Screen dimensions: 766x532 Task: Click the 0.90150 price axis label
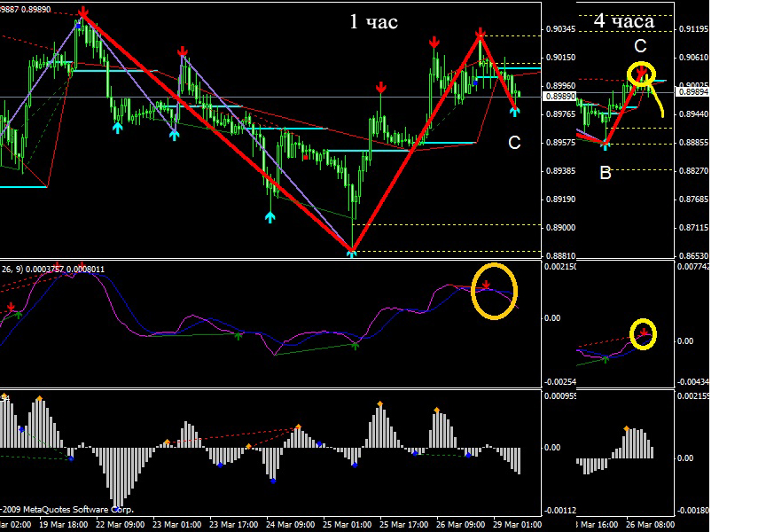pos(560,58)
